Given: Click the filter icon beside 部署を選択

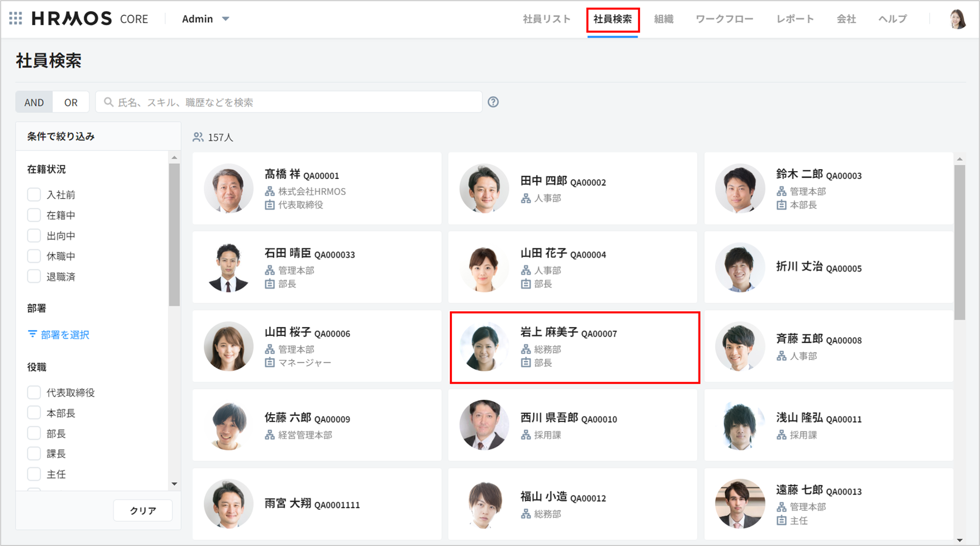Looking at the screenshot, I should pos(32,334).
